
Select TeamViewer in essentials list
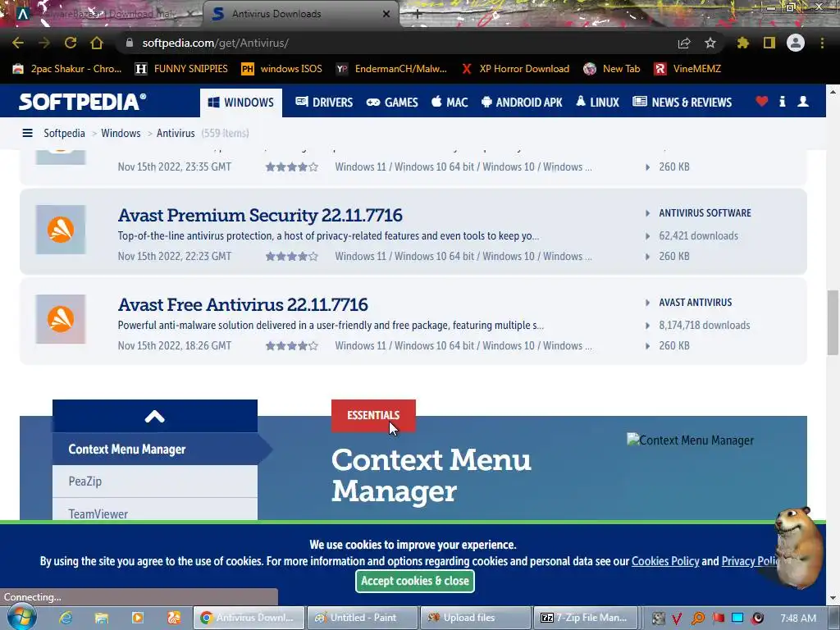[x=155, y=512]
